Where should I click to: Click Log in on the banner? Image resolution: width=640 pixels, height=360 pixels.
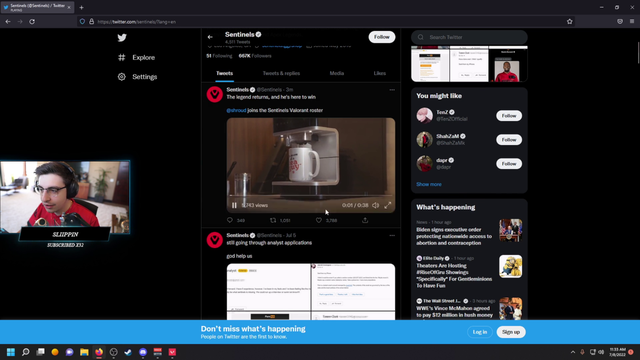(x=480, y=332)
